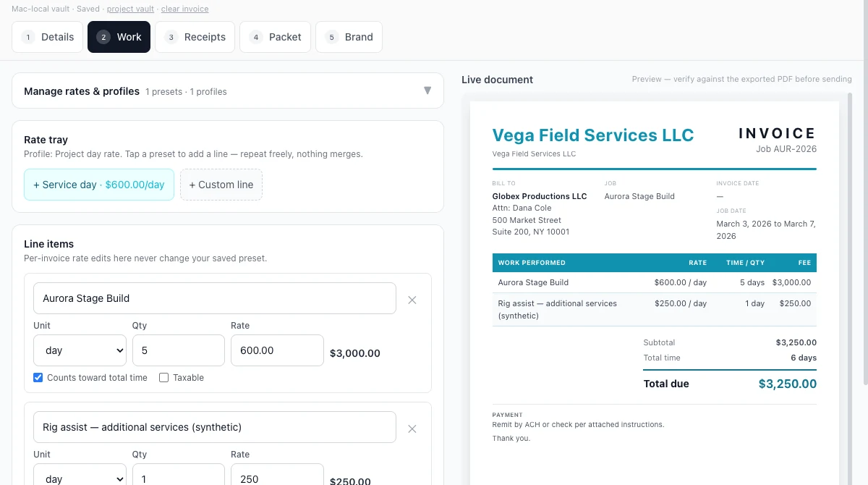Remove the Rig assist line item
This screenshot has height=485, width=868.
[412, 429]
